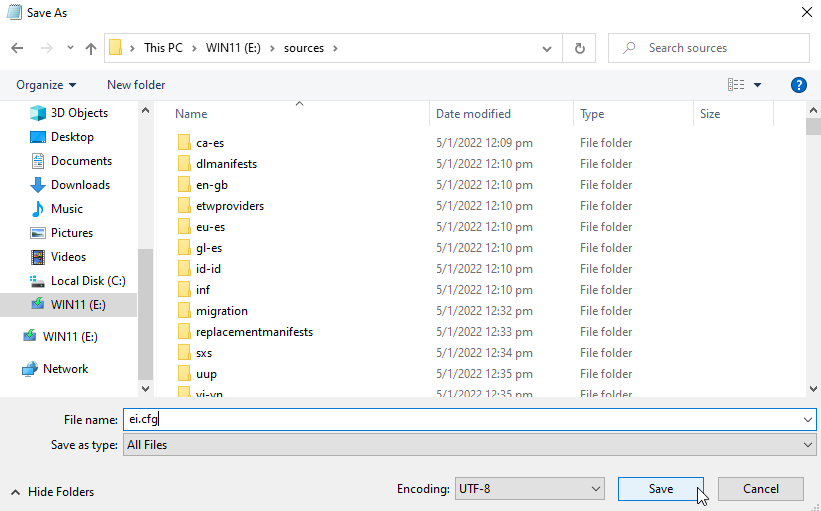Open Downloads in the sidebar
The width and height of the screenshot is (821, 511).
(80, 185)
